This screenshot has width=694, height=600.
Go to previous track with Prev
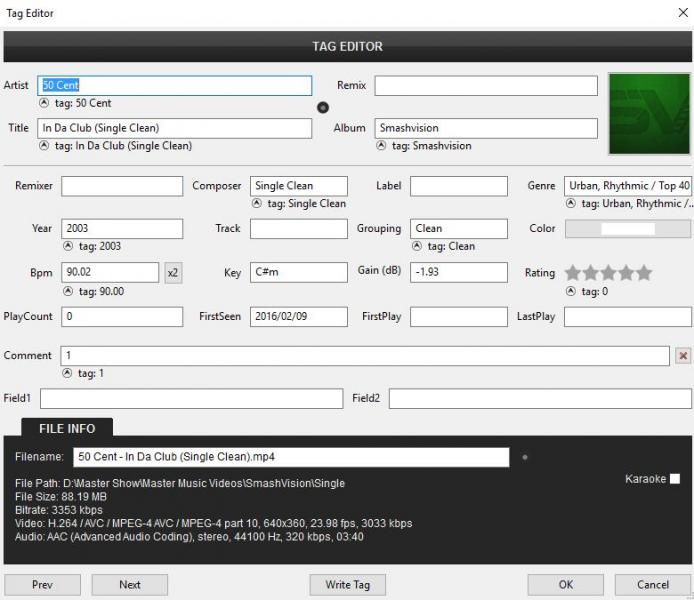click(42, 585)
